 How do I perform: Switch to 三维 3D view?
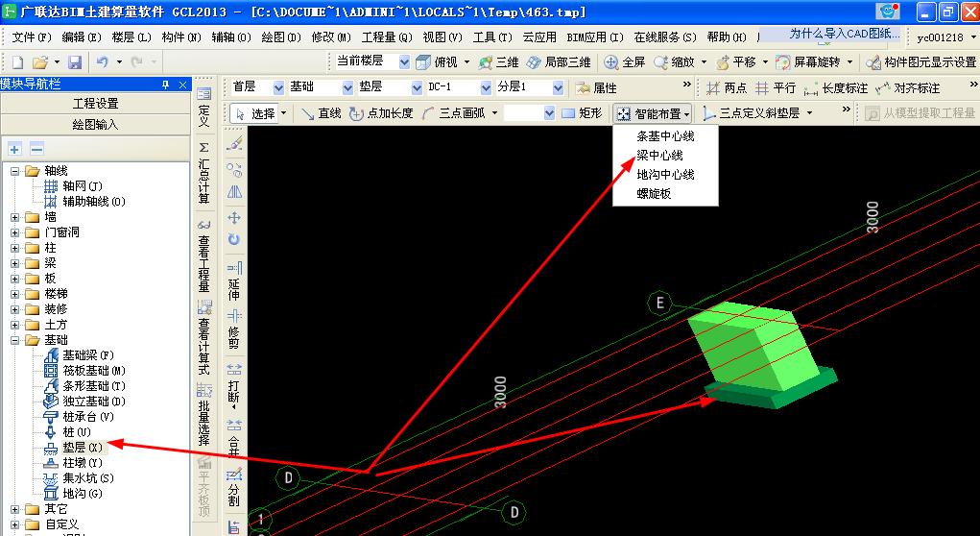pyautogui.click(x=499, y=61)
